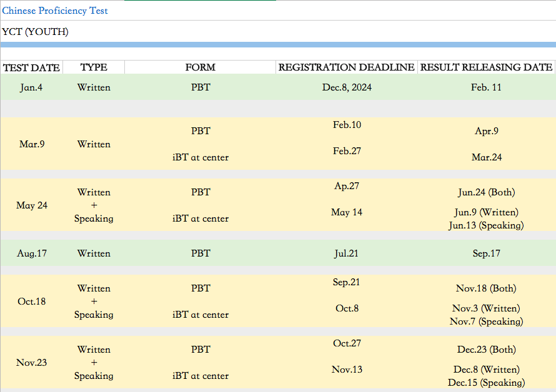
Task: Select the Oct.18 test date cell
Action: [31, 301]
